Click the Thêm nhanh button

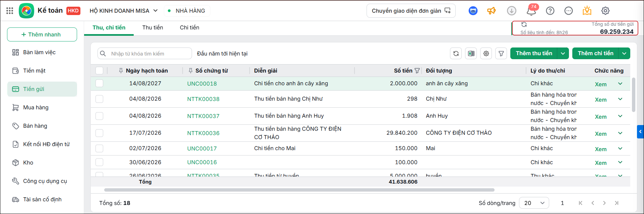42,34
